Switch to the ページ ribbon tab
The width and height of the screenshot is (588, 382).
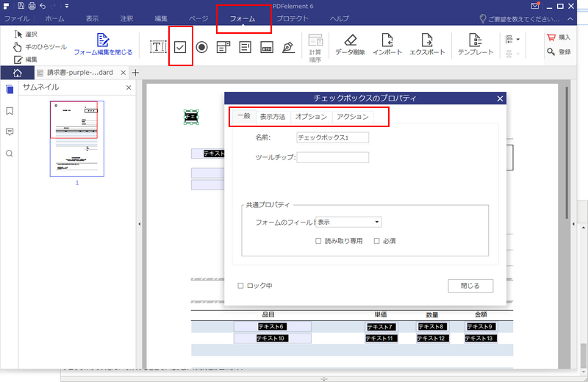click(198, 18)
